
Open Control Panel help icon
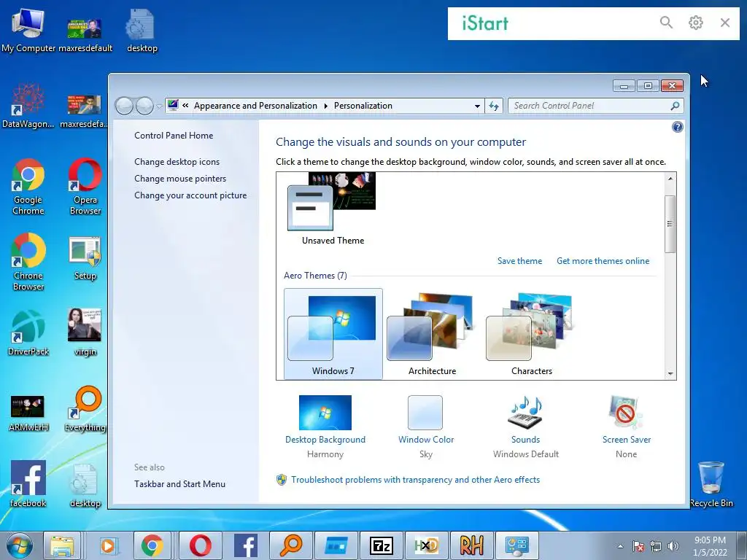pos(677,127)
